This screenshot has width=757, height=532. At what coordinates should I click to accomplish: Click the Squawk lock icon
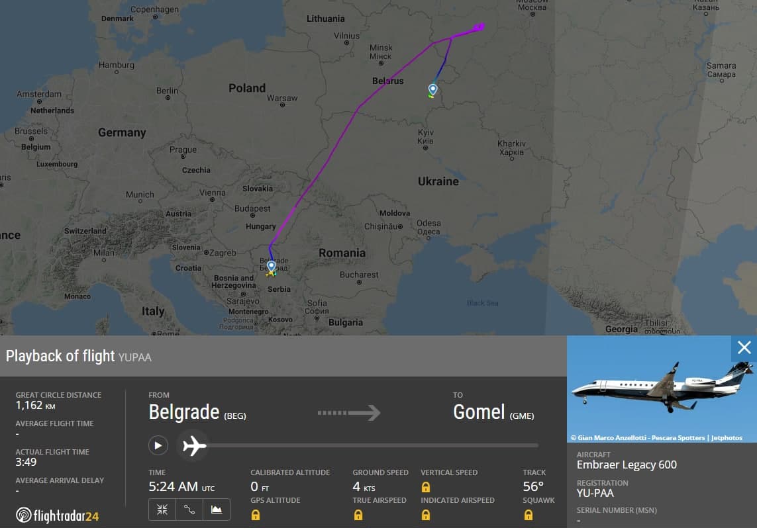529,515
